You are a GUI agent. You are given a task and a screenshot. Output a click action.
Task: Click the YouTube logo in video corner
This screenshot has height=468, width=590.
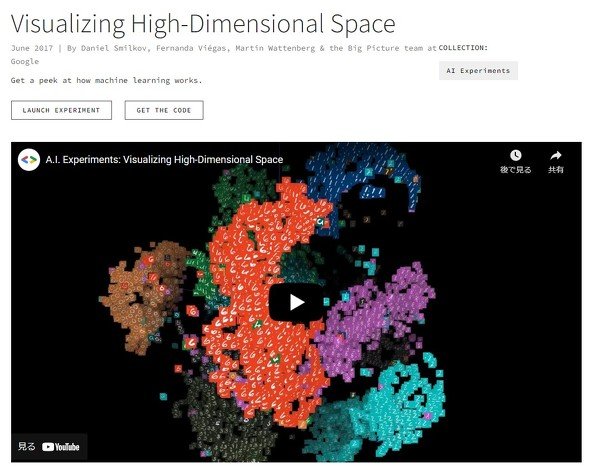(x=61, y=447)
